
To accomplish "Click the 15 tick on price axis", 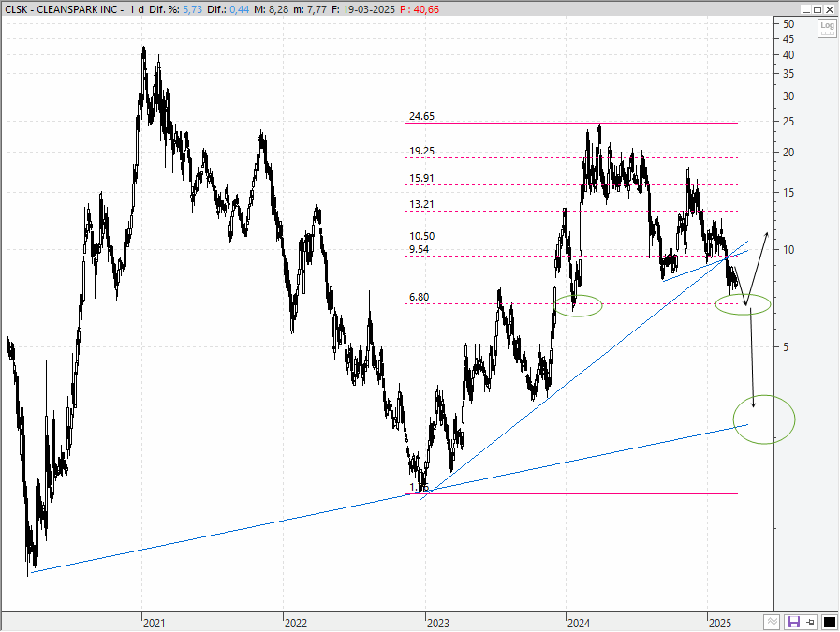I will pyautogui.click(x=788, y=193).
